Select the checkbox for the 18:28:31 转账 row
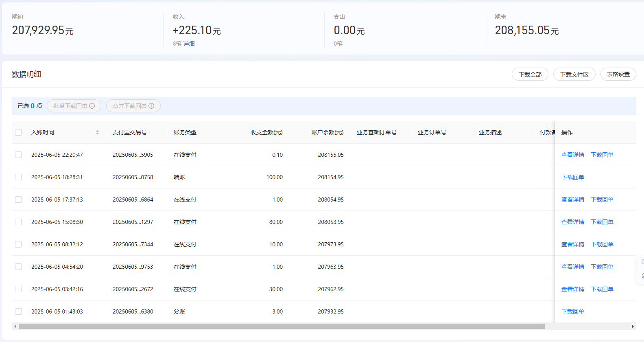 [x=18, y=177]
